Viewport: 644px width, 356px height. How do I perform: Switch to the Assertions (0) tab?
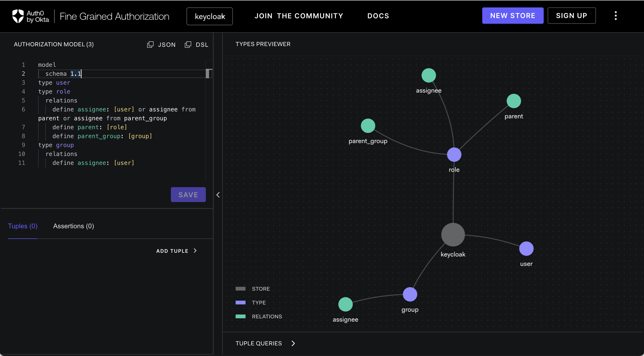tap(74, 226)
